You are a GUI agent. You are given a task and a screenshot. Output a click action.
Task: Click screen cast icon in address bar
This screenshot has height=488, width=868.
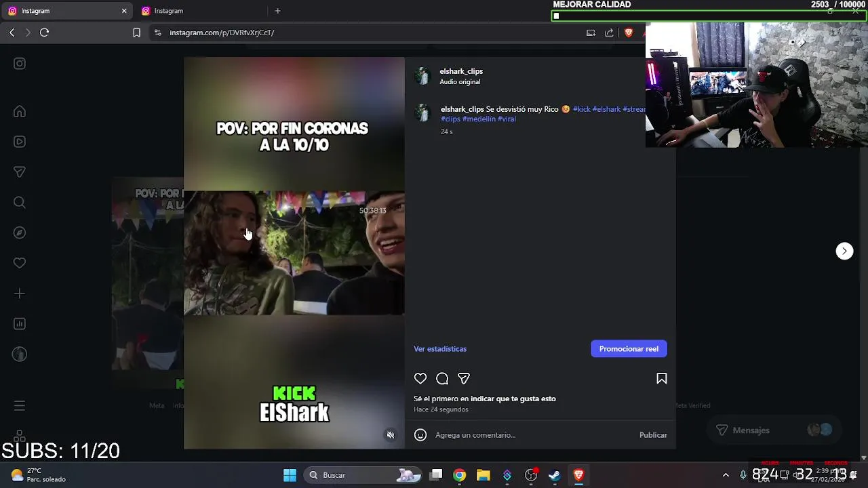[x=591, y=33]
